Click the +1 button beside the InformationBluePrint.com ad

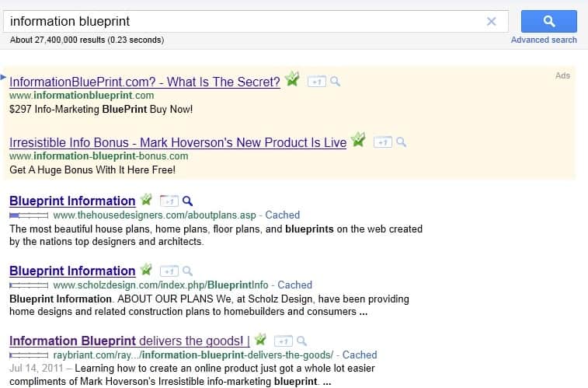pos(317,82)
